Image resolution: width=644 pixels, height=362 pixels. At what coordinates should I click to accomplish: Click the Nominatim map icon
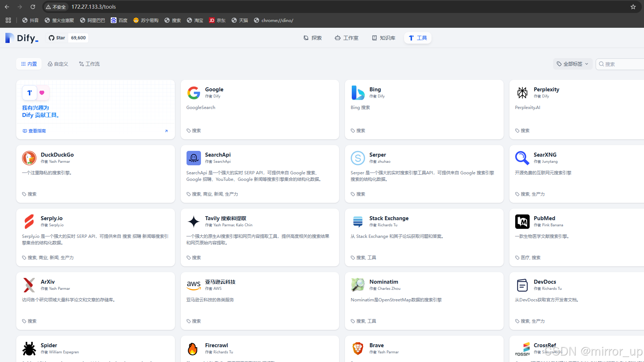click(x=358, y=285)
